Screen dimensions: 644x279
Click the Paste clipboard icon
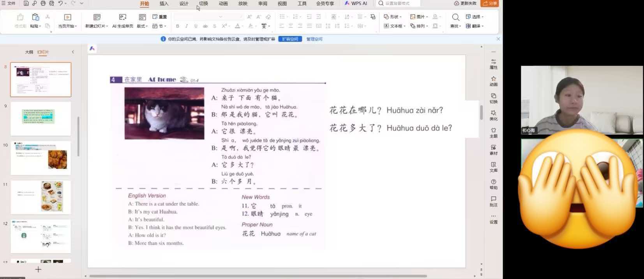click(35, 17)
